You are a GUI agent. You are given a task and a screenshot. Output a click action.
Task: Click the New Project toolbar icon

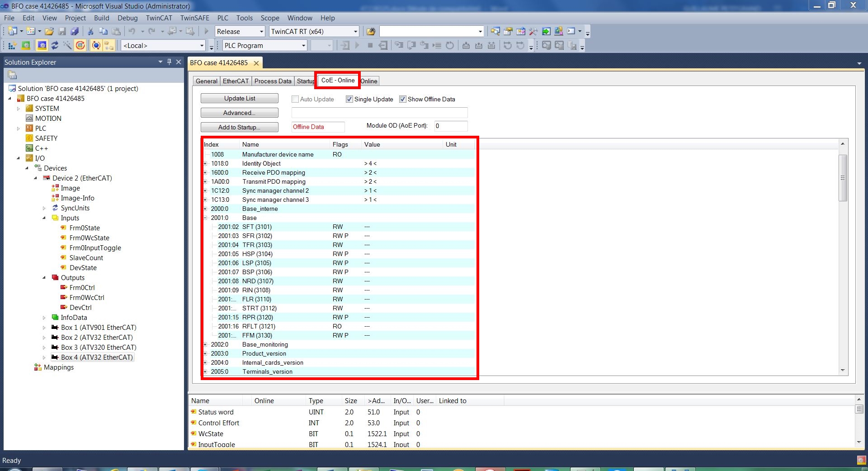click(13, 31)
